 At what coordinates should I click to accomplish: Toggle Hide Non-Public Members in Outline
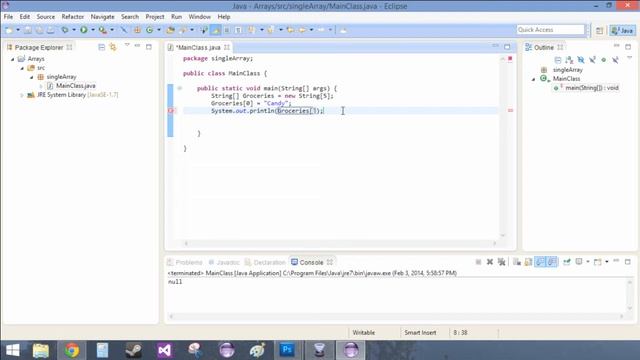(604, 60)
